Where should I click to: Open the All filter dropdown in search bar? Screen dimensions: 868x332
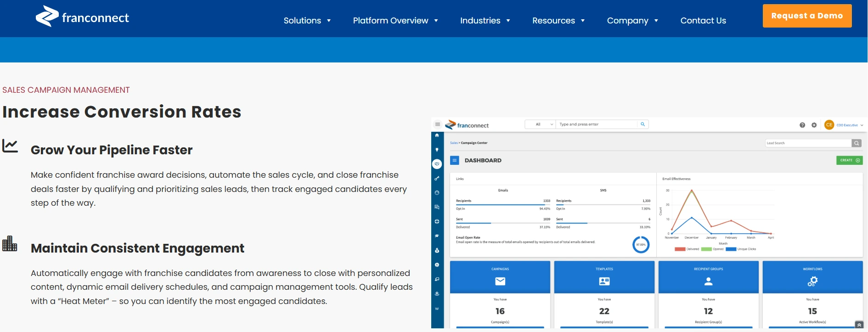[541, 124]
